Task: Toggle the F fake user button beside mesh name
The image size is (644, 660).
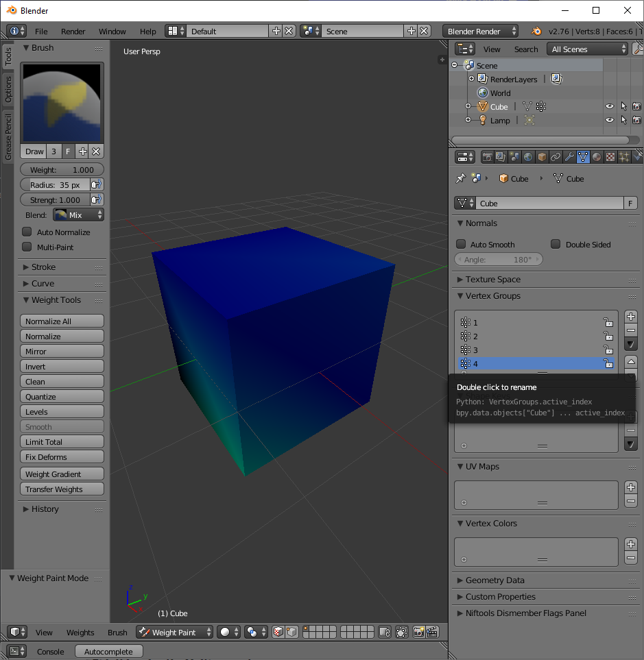Action: 630,204
